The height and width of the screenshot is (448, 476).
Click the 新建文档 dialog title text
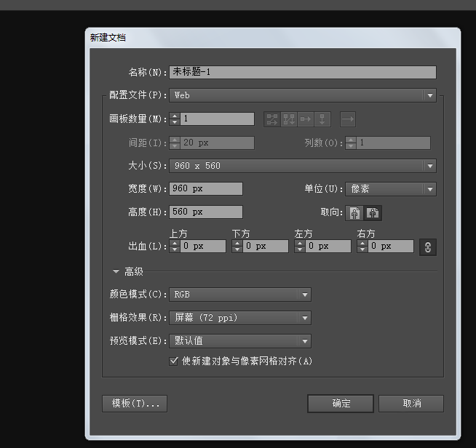point(108,38)
